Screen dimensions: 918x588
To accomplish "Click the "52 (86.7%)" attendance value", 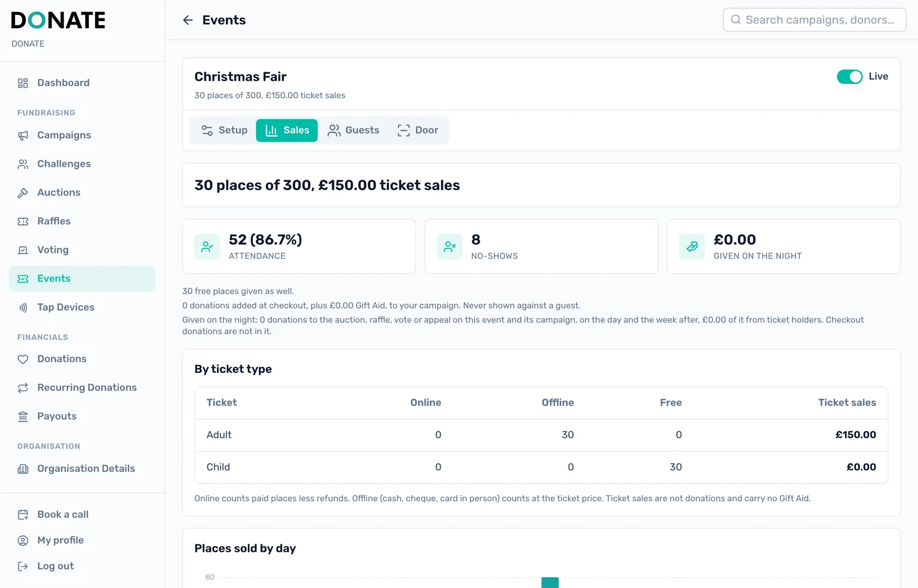I will coord(265,240).
